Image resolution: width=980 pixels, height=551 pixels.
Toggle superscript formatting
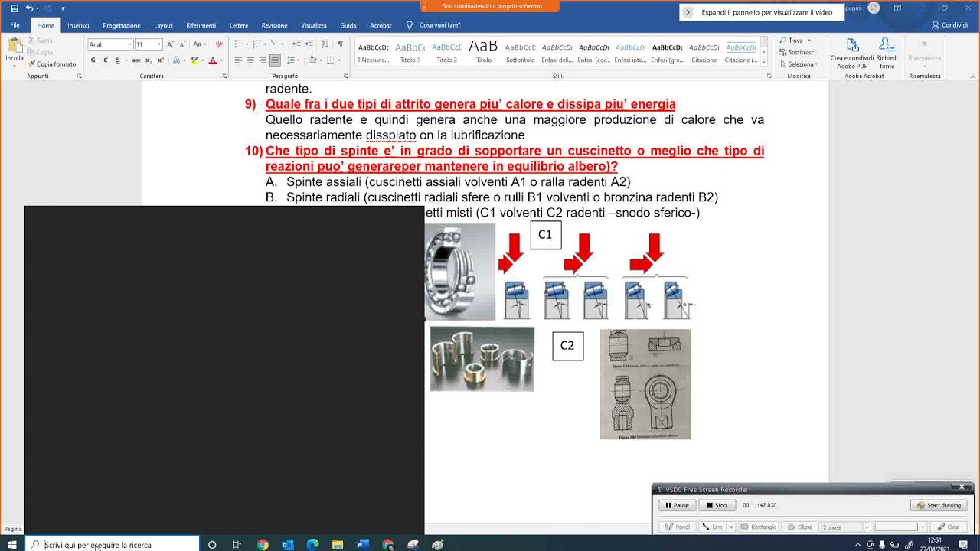pyautogui.click(x=159, y=60)
